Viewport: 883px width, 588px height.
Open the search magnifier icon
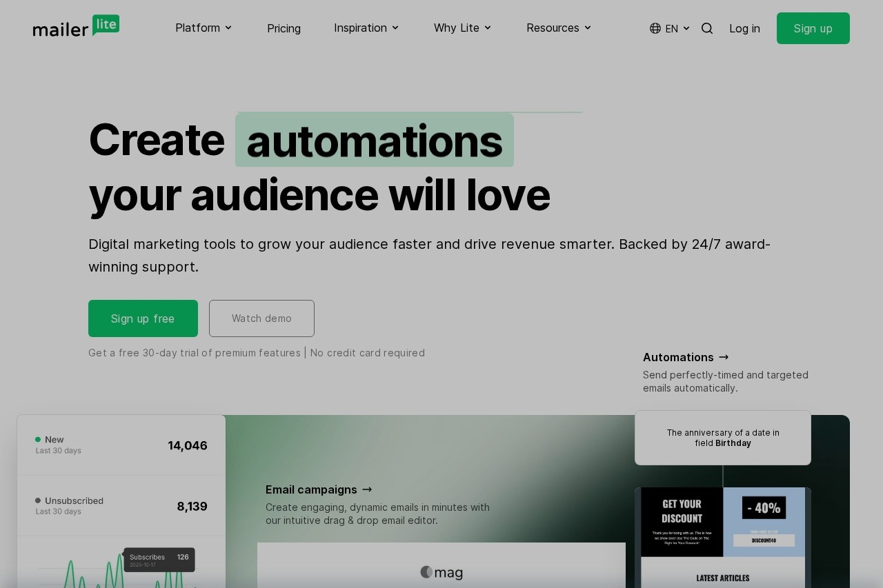pos(707,28)
